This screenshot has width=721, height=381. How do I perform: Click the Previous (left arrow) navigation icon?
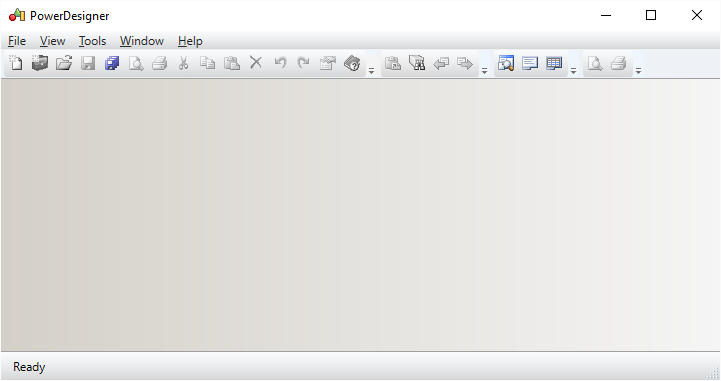coord(441,63)
